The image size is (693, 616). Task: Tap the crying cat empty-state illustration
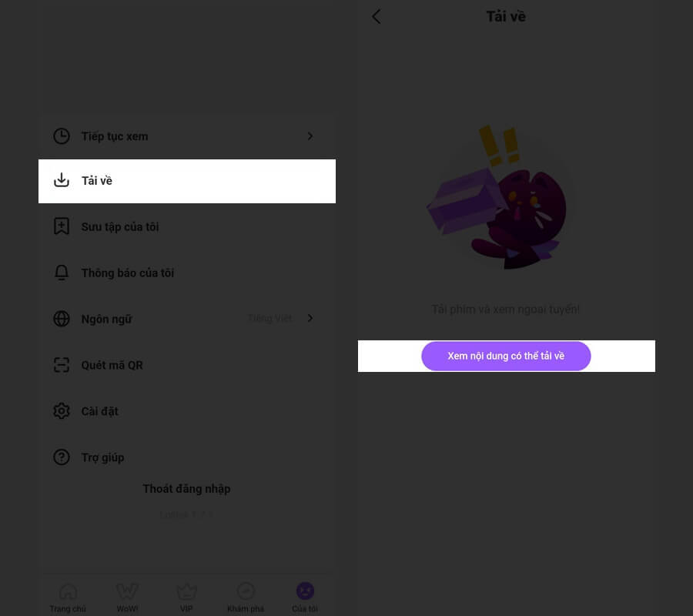click(x=498, y=198)
